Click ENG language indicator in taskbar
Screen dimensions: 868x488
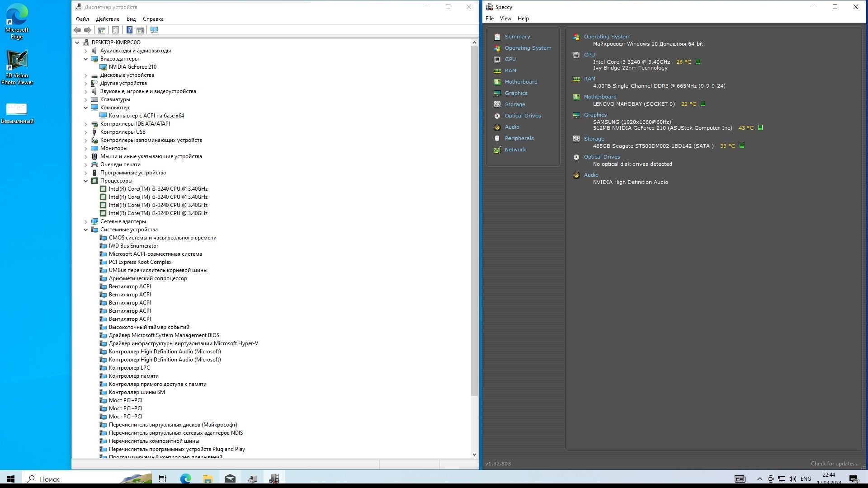pos(806,479)
